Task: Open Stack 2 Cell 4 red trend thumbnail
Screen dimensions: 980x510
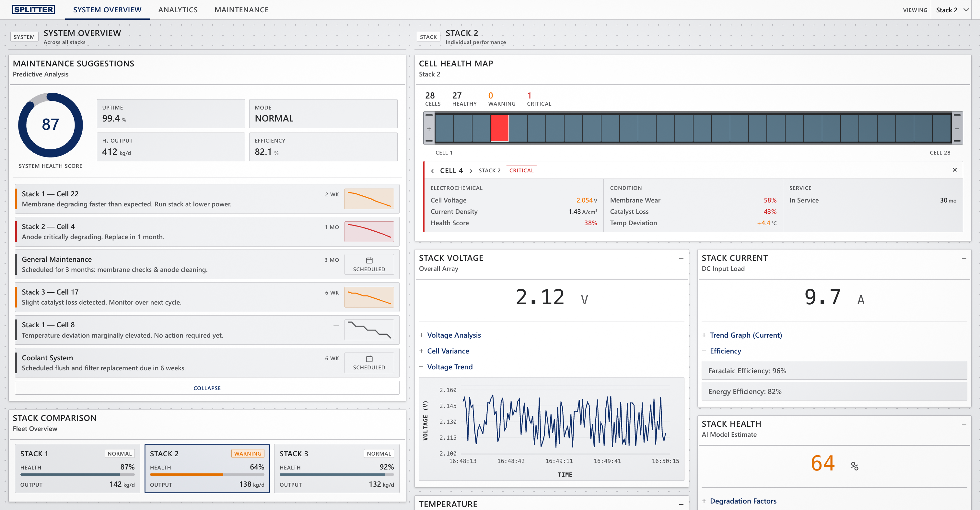Action: pos(369,232)
